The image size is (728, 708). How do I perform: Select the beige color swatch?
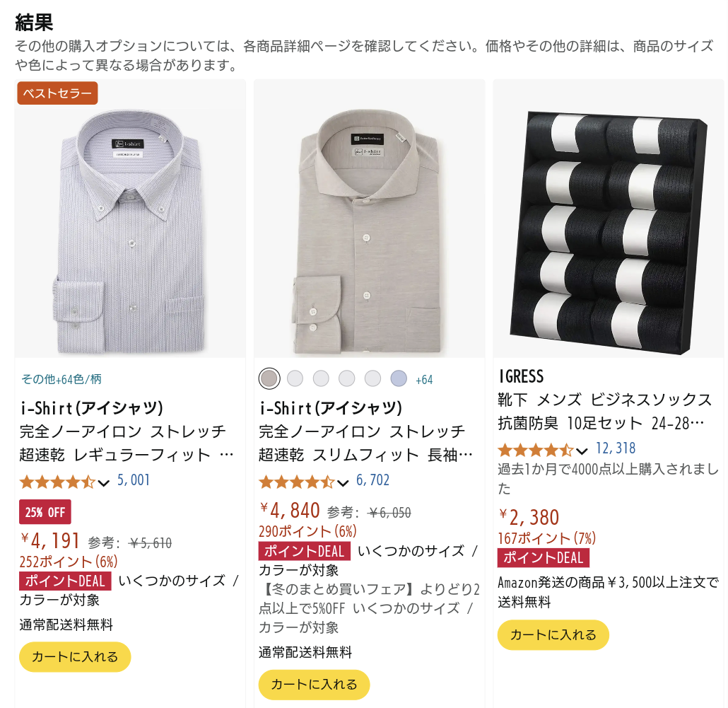[x=269, y=378]
